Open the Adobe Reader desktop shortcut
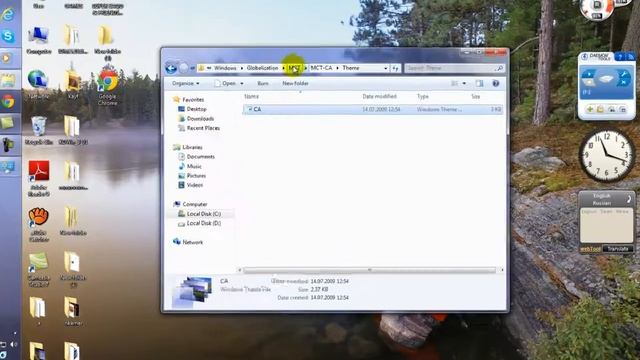 [x=39, y=179]
